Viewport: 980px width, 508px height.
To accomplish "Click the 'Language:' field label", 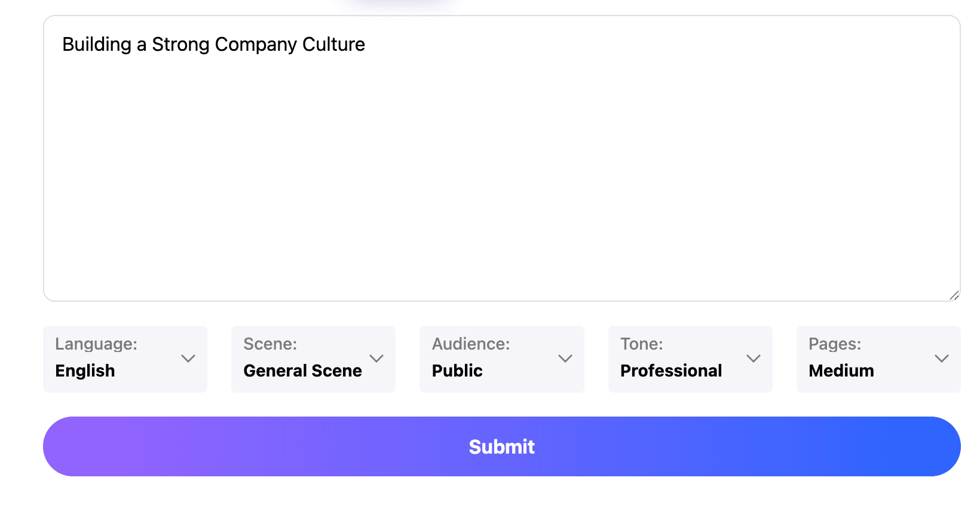I will pos(96,344).
